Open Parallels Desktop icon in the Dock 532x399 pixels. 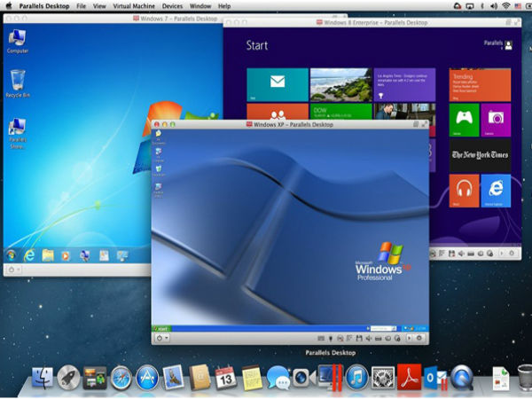click(x=330, y=378)
